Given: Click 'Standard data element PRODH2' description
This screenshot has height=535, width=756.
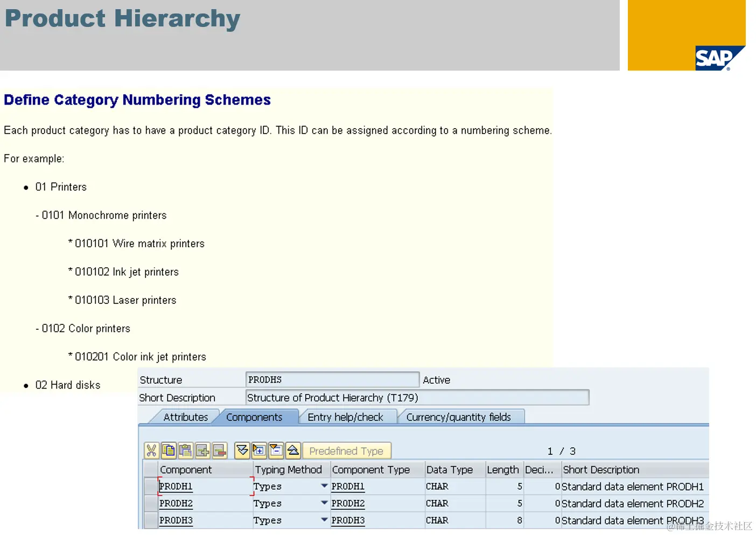Looking at the screenshot, I should point(633,504).
